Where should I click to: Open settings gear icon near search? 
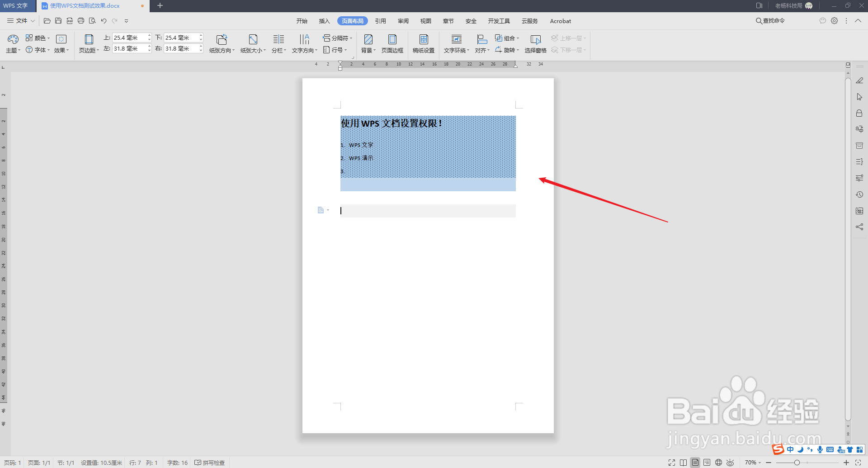[835, 21]
